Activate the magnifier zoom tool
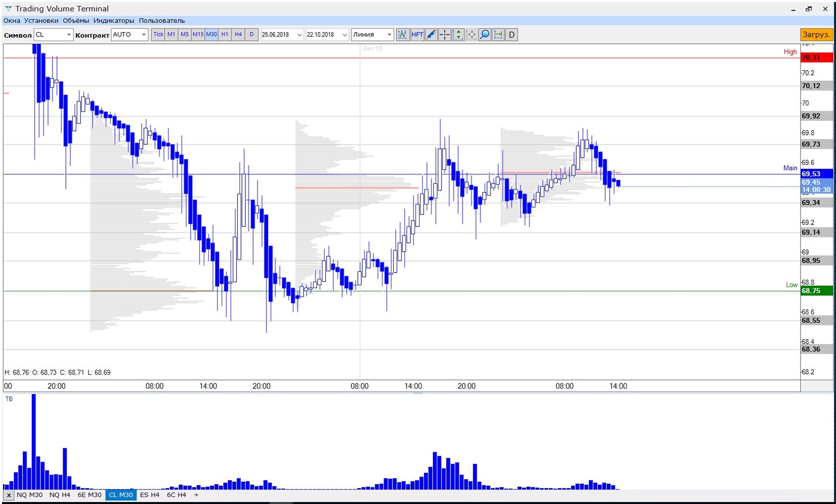This screenshot has width=836, height=504. pos(485,35)
